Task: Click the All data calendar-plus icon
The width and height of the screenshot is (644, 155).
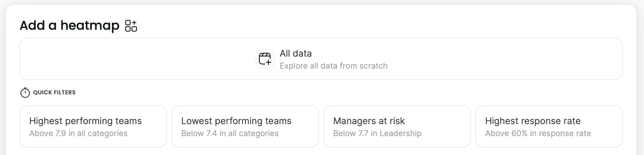Action: tap(265, 59)
